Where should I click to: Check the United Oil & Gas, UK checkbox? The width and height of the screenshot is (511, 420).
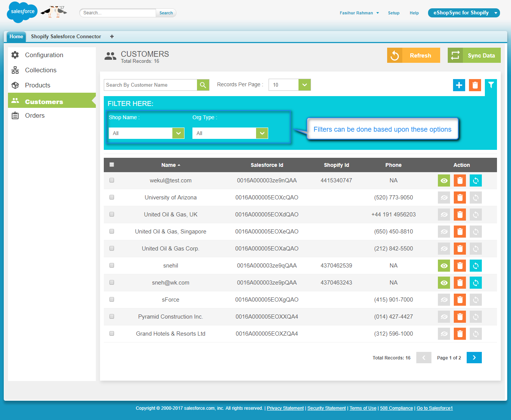coord(112,214)
